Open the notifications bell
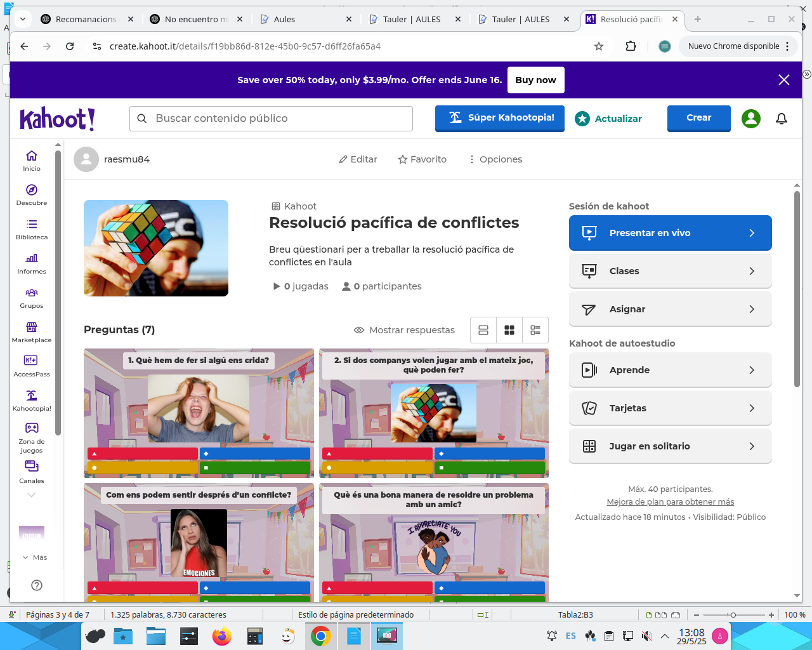 [x=782, y=119]
